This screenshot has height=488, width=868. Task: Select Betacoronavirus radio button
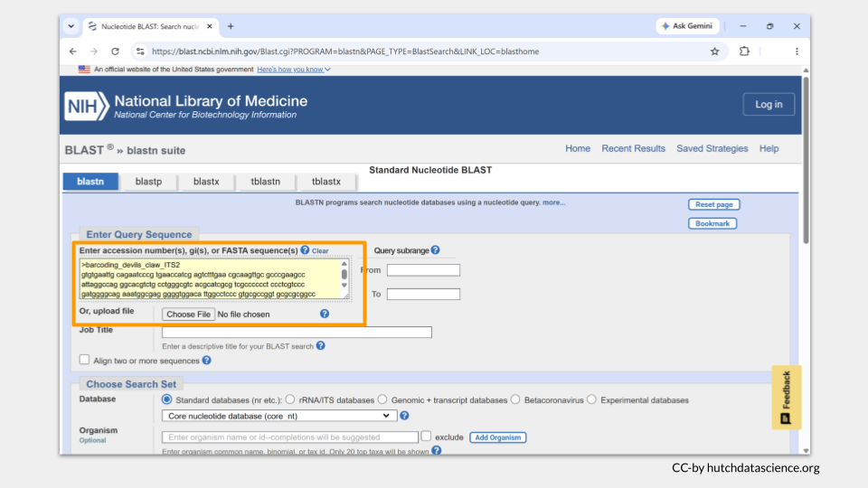pyautogui.click(x=515, y=399)
